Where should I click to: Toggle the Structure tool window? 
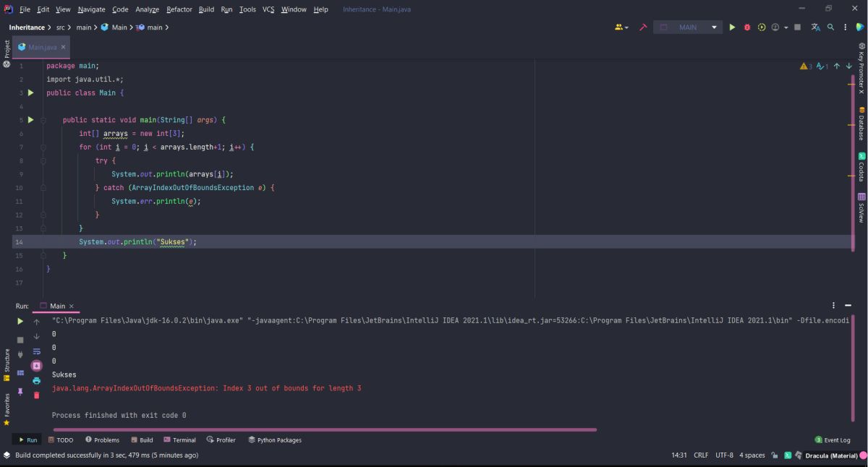[7, 365]
